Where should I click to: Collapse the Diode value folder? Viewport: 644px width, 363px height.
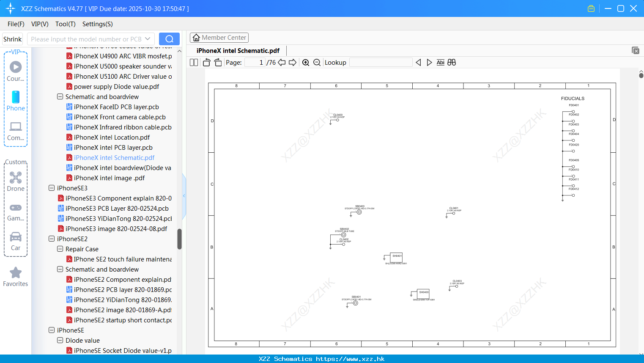pos(60,340)
